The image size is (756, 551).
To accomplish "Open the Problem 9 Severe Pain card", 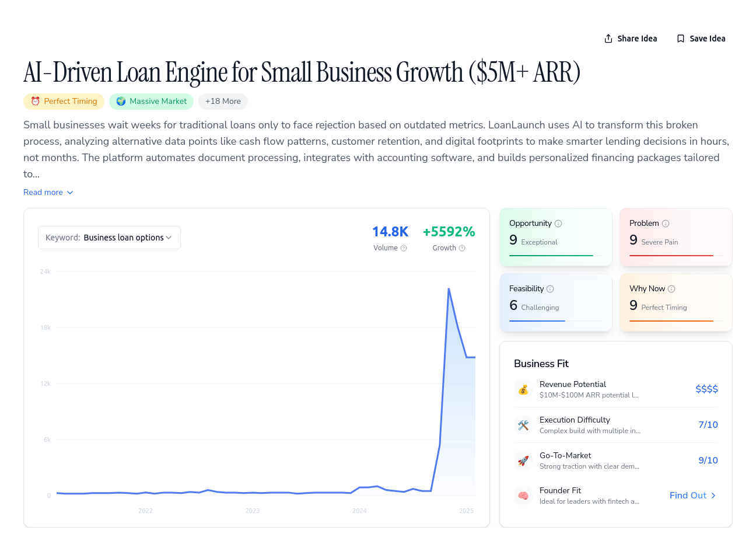I will [676, 237].
